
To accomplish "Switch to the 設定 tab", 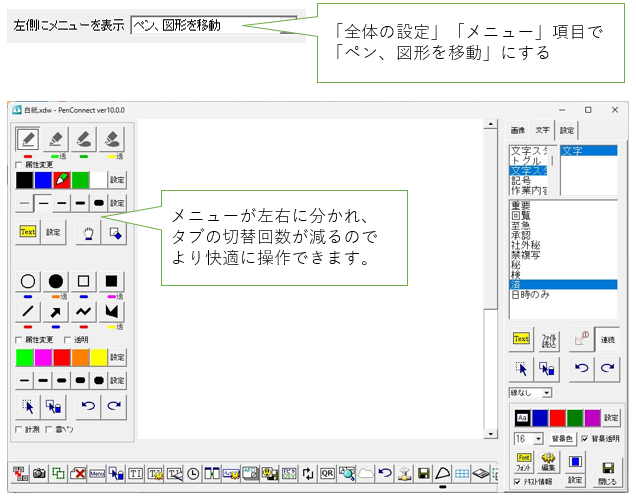I will 567,130.
